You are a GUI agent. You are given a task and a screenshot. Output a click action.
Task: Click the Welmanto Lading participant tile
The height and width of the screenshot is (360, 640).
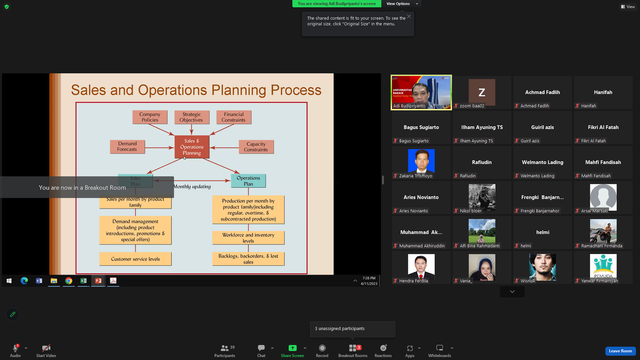click(x=542, y=163)
